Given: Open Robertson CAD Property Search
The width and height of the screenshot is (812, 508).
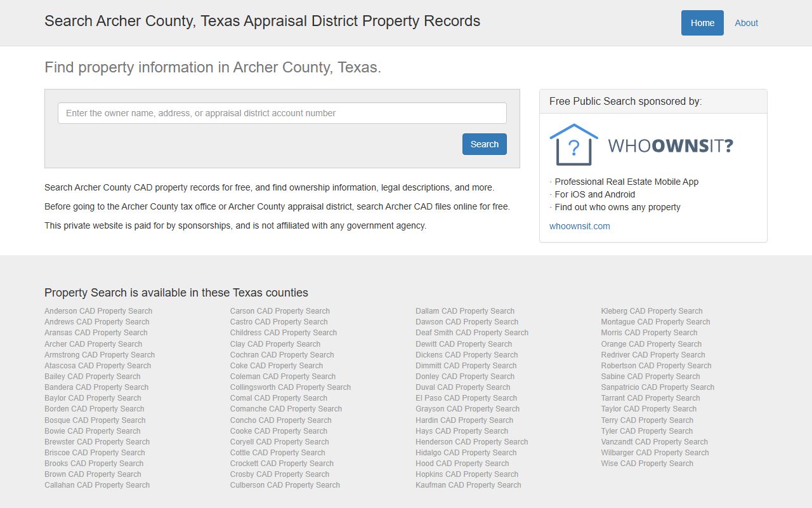Looking at the screenshot, I should tap(656, 366).
